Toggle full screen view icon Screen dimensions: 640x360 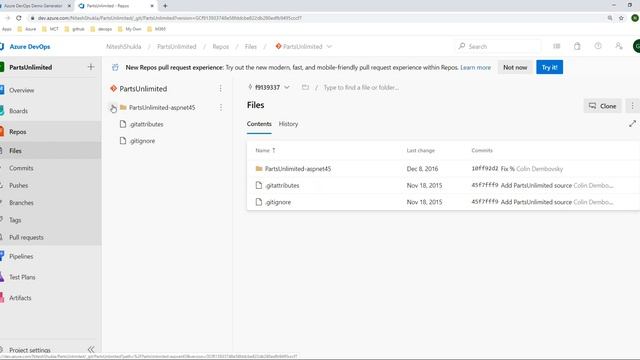tap(632, 124)
